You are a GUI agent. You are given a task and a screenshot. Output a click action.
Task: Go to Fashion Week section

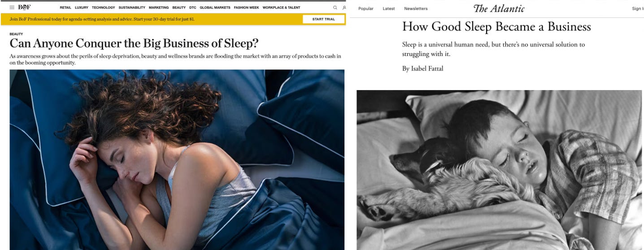point(247,8)
